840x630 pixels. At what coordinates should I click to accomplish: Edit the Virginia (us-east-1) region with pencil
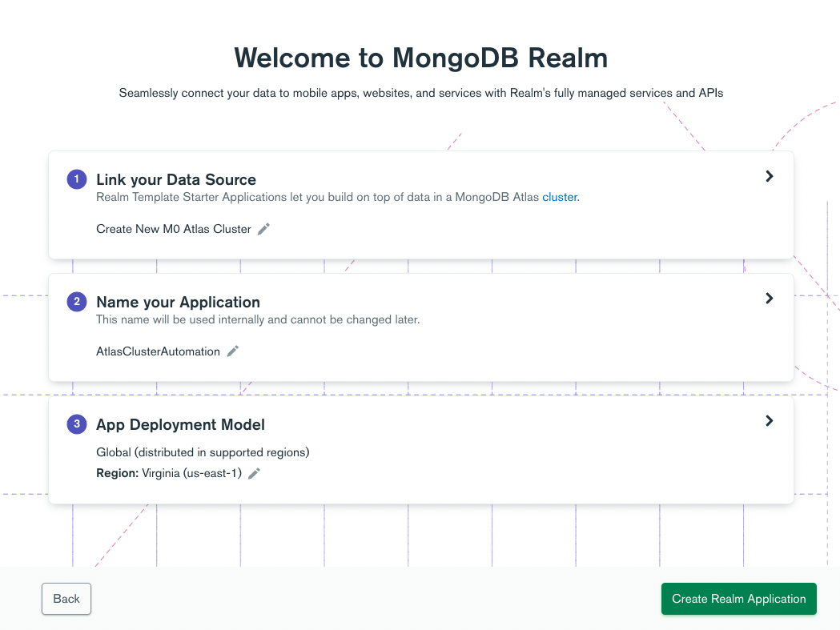pos(255,474)
